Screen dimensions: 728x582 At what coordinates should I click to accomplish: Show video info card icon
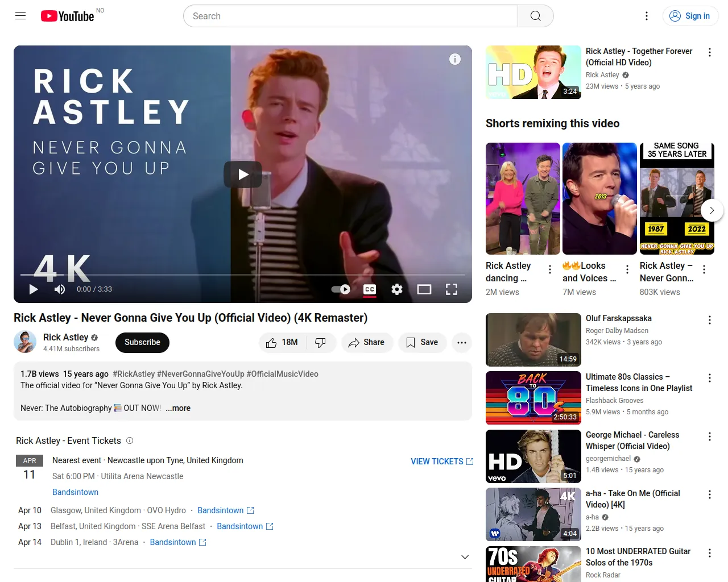[x=455, y=59]
